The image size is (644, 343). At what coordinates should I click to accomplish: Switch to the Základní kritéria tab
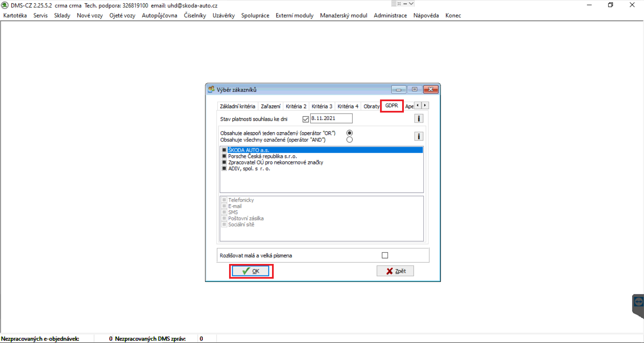[x=237, y=106]
